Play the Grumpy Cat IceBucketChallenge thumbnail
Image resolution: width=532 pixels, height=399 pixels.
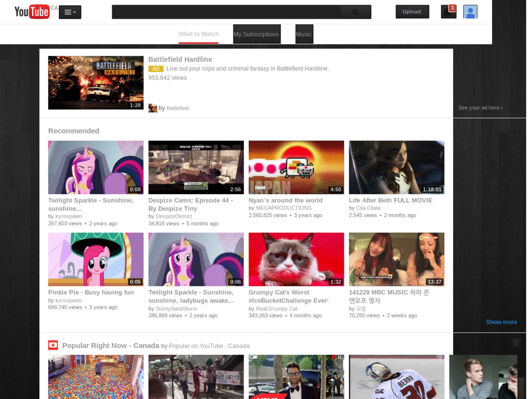(296, 259)
